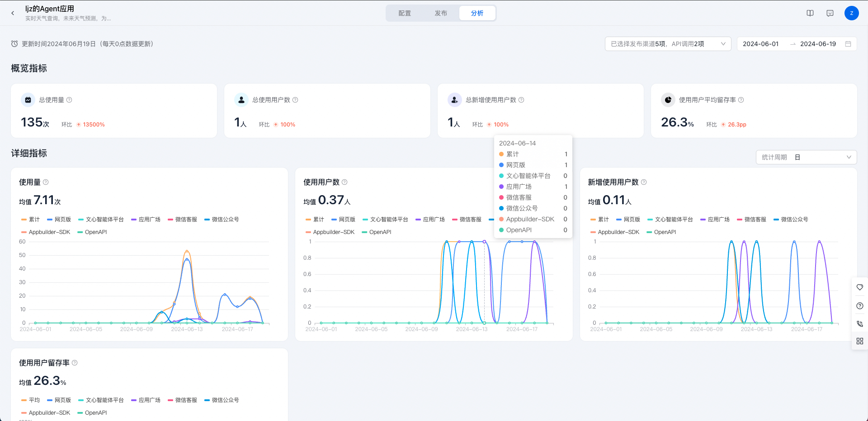Image resolution: width=868 pixels, height=421 pixels.
Task: Open the user avatar Z
Action: click(852, 13)
